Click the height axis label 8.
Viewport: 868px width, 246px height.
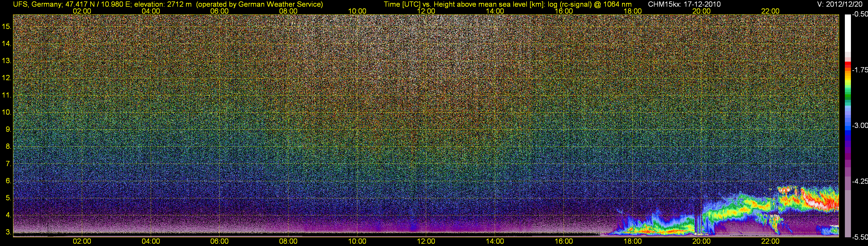(8, 147)
